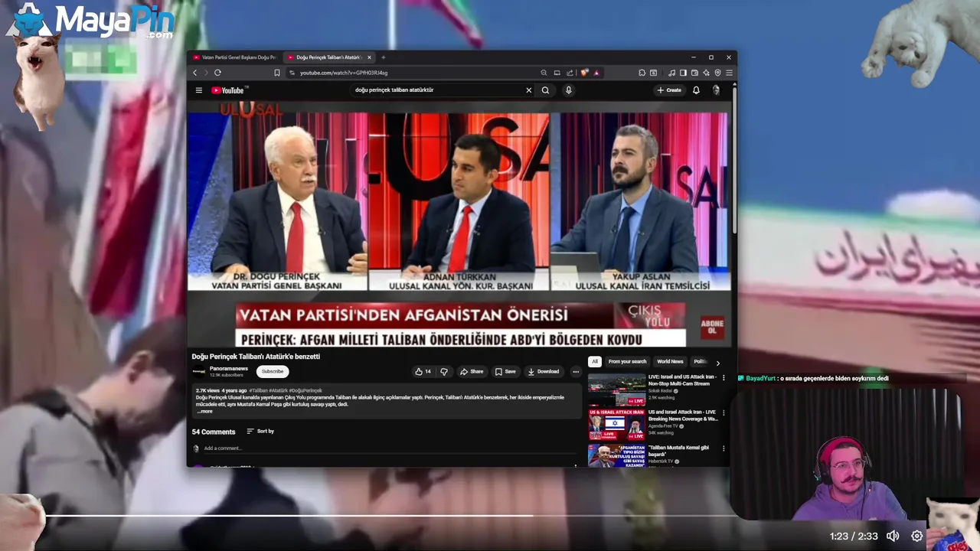Like the video with thumbs-up
This screenshot has height=551, width=980.
click(423, 372)
